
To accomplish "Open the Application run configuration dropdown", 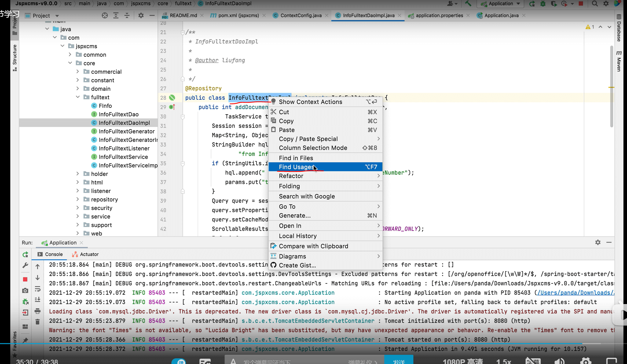I will tap(501, 4).
